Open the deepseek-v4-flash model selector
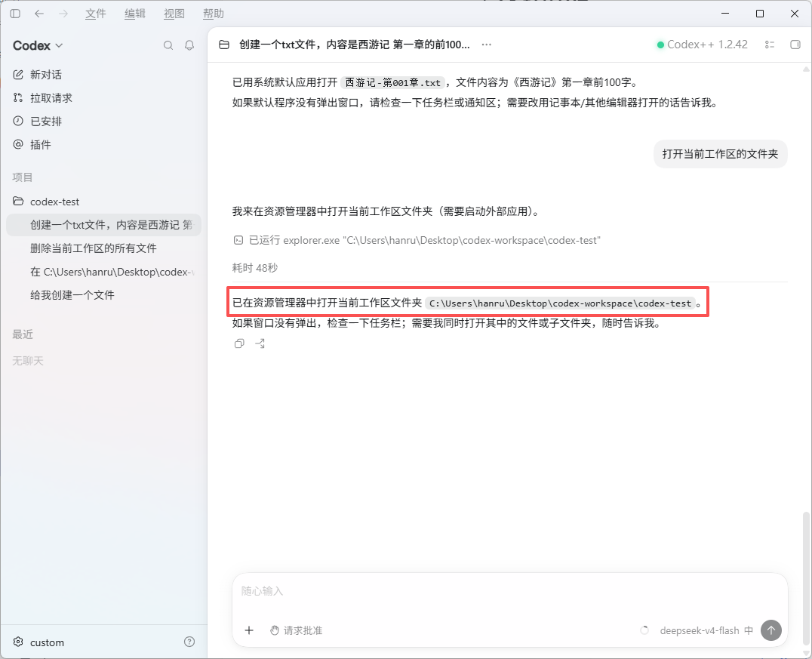Image resolution: width=812 pixels, height=659 pixels. tap(699, 630)
